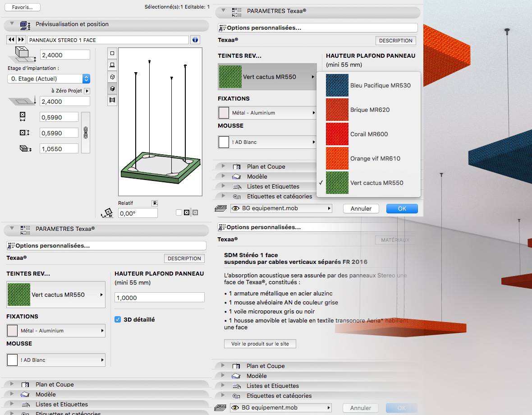Toggle the chain link proportional dimensions icon
Image resolution: width=532 pixels, height=415 pixels.
(x=86, y=132)
